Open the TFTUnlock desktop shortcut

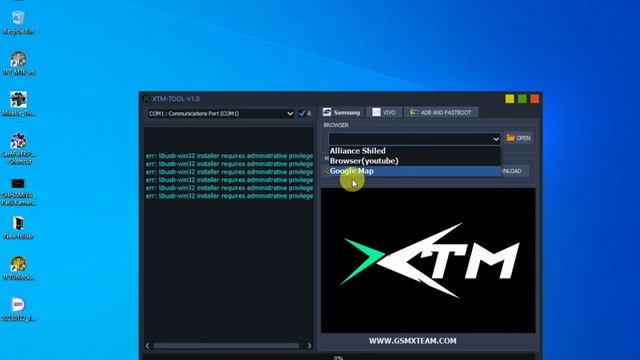click(x=18, y=268)
